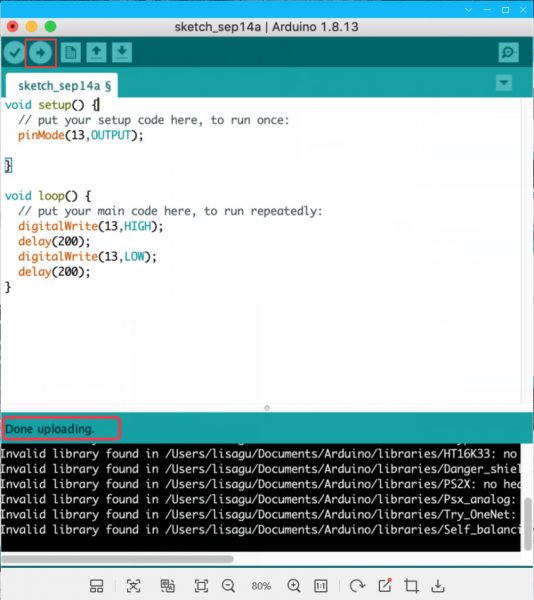Click the 1:1 actual size icon
Viewport: 534px width, 600px height.
321,586
